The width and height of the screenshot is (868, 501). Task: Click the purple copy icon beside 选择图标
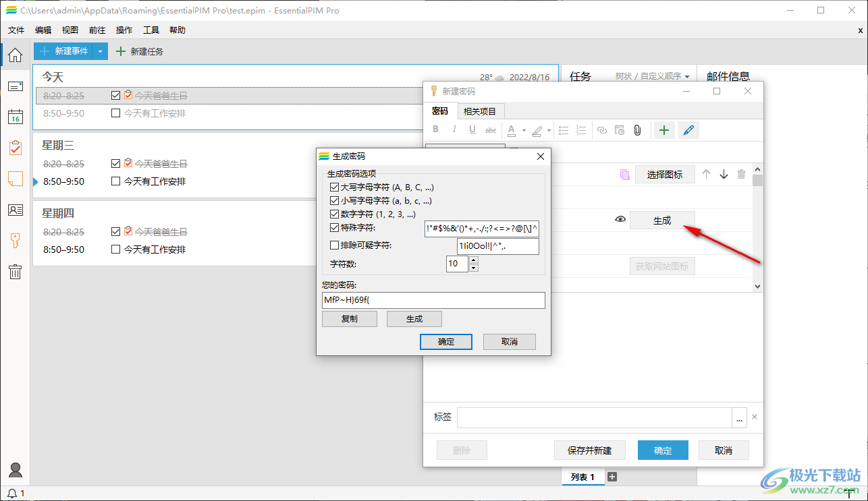[624, 175]
